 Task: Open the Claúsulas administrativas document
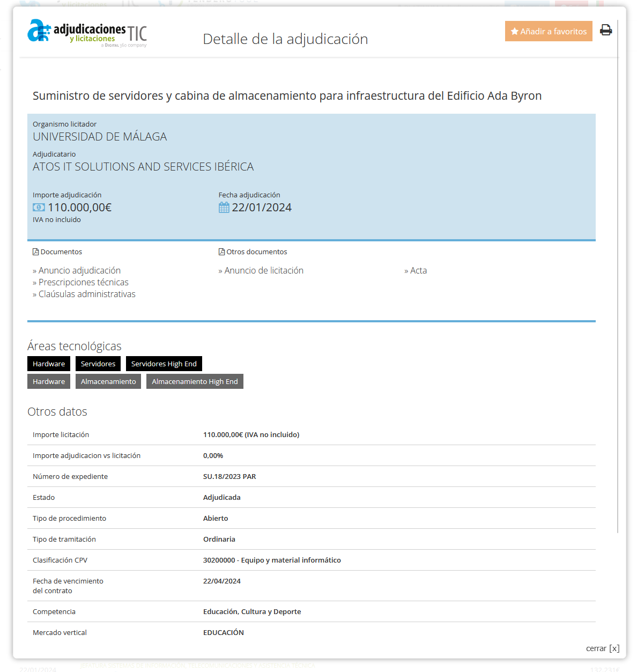pyautogui.click(x=87, y=294)
